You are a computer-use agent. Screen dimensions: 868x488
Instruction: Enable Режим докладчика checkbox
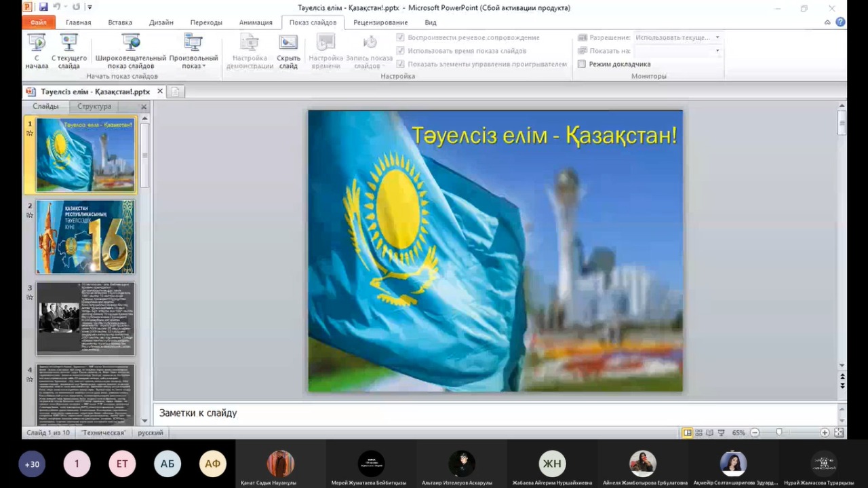click(582, 64)
